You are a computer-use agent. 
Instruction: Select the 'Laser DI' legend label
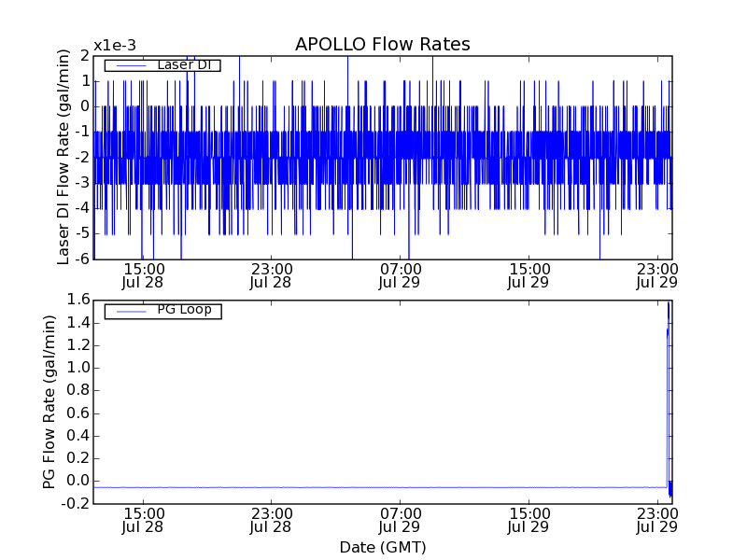coord(184,64)
